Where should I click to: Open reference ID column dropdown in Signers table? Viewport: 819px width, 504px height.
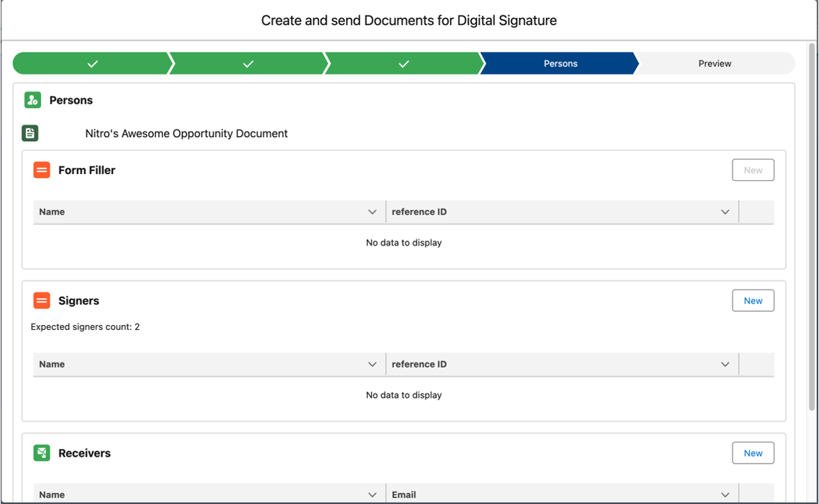725,365
